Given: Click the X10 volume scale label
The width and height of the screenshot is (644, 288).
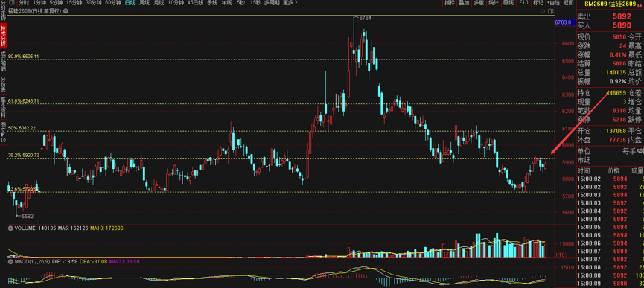Looking at the screenshot, I should (559, 255).
